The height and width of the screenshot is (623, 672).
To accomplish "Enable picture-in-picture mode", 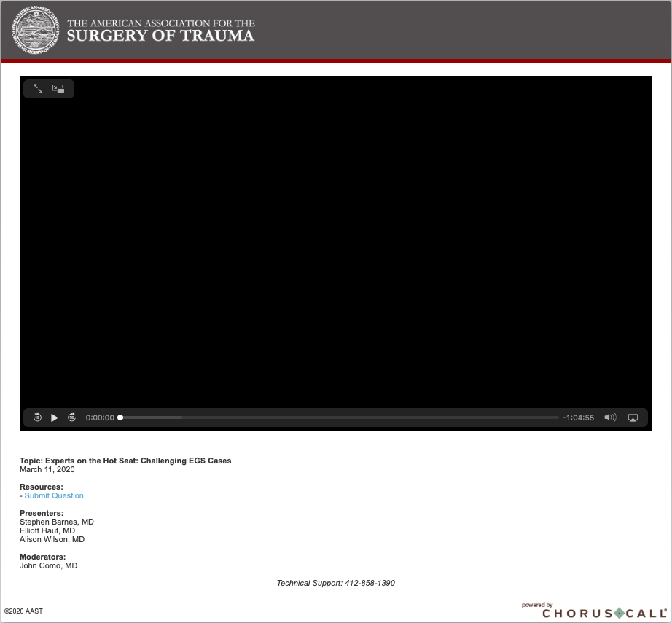I will point(58,89).
